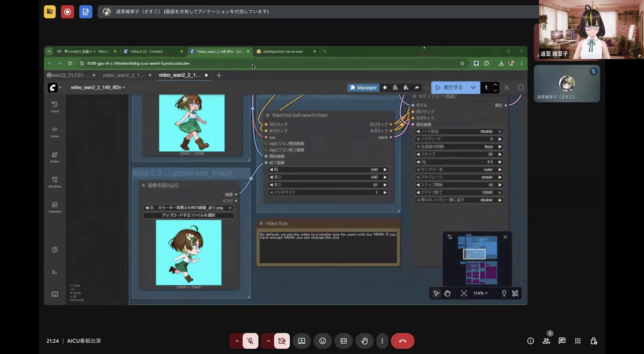This screenshot has width=644, height=354.
Task: Collapse the 画像を読み込む node via title dot
Action: coord(143,185)
